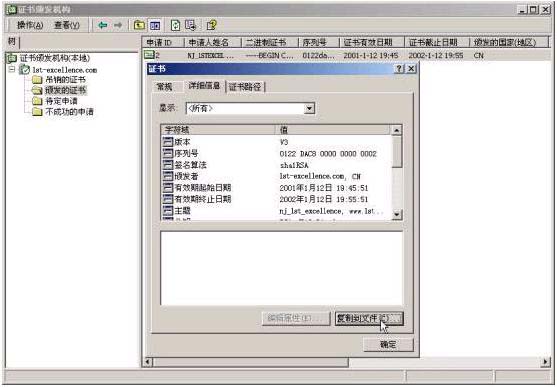Select the 证书颁发机构(本地) root node icon
557x387 pixels.
[x=12, y=58]
